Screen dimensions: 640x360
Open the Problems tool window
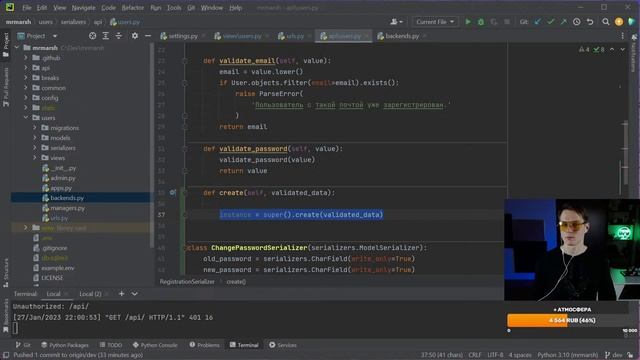[204, 345]
